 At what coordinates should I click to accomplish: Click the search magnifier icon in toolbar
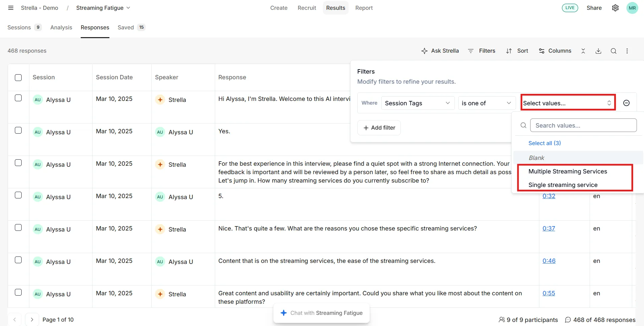[x=614, y=51]
